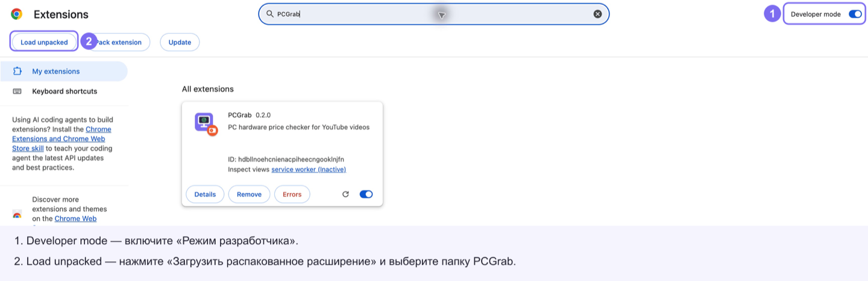This screenshot has height=281, width=868.
Task: Reload the PCGrab extension
Action: click(x=345, y=194)
